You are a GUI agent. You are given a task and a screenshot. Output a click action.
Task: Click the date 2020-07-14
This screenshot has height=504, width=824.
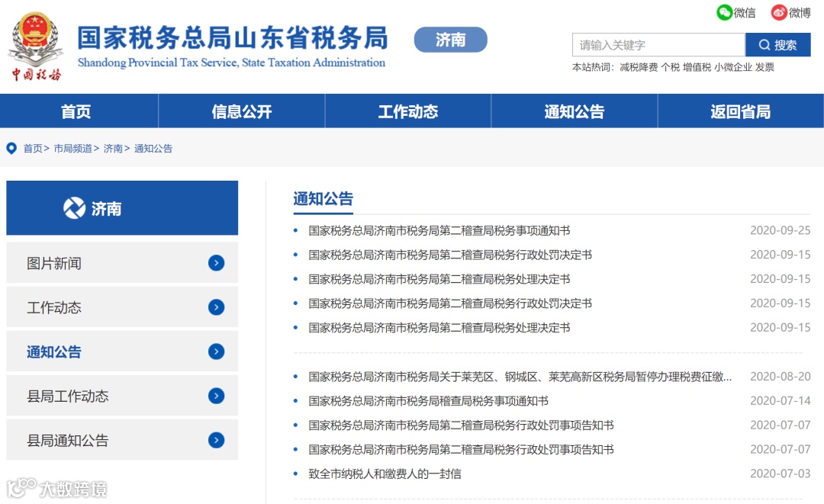pyautogui.click(x=780, y=401)
